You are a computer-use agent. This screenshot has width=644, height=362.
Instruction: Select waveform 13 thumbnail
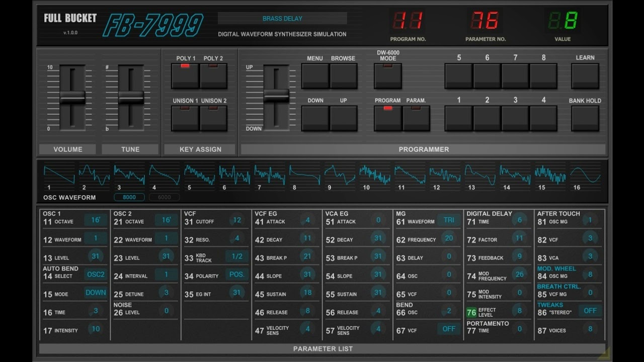(480, 174)
